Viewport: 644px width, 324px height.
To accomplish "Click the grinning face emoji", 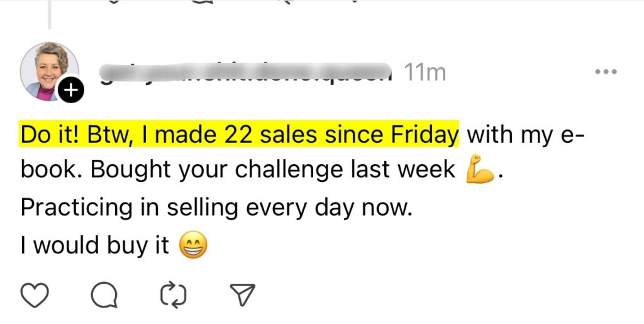I will (x=193, y=245).
